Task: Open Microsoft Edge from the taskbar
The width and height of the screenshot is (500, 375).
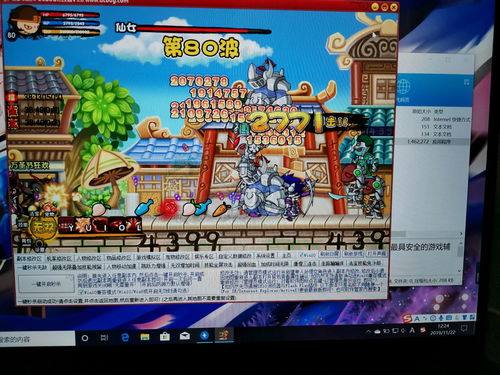Action: (125, 338)
